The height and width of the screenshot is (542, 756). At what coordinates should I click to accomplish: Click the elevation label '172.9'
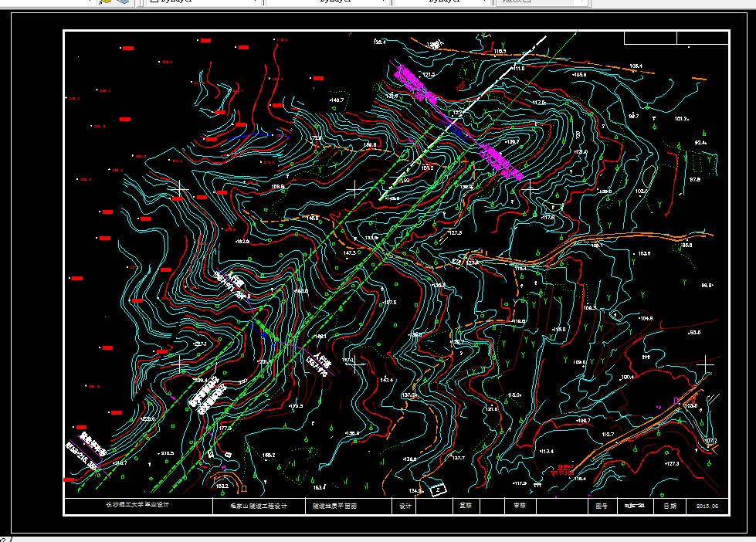(x=315, y=138)
